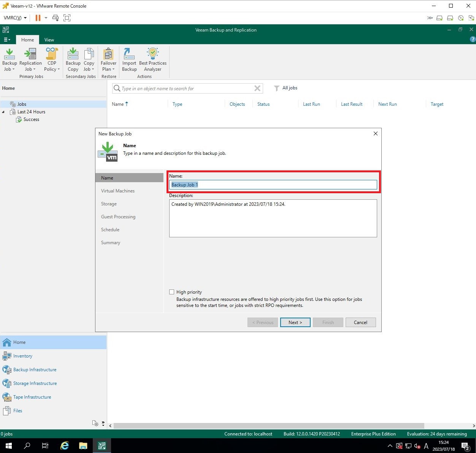
Task: Open Task View on the taskbar
Action: pos(45,446)
